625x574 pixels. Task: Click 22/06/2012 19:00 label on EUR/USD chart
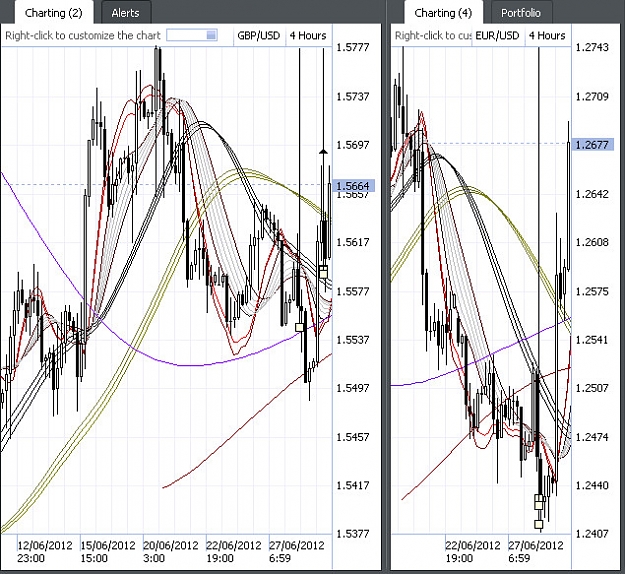(x=473, y=551)
